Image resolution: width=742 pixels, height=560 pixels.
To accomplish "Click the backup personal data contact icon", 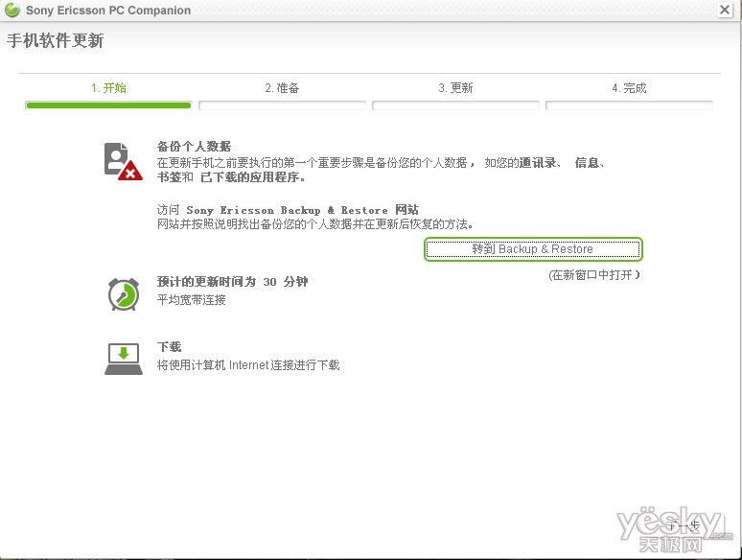I will (123, 161).
